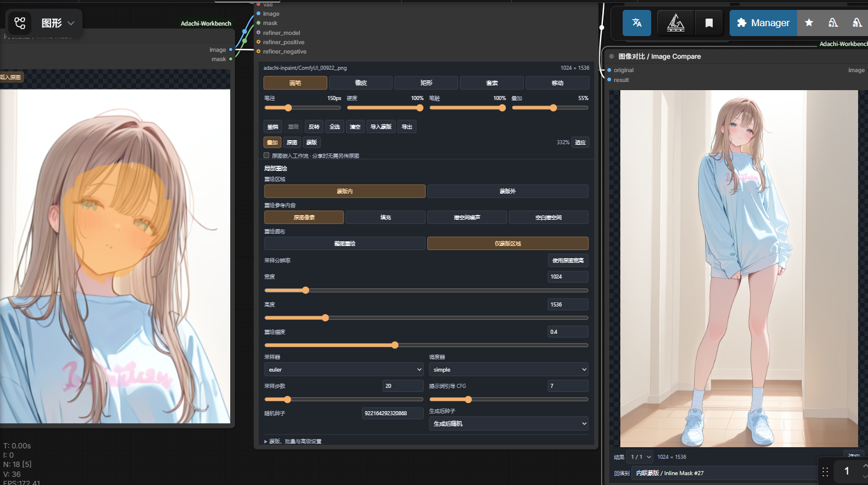Click the CFG value input field 7
The width and height of the screenshot is (868, 485).
click(x=568, y=386)
